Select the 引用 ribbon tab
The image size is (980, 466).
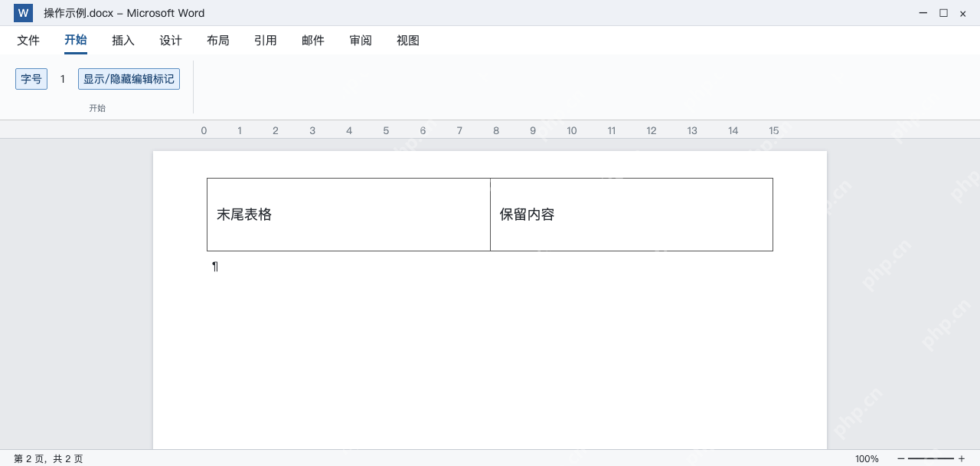[266, 41]
